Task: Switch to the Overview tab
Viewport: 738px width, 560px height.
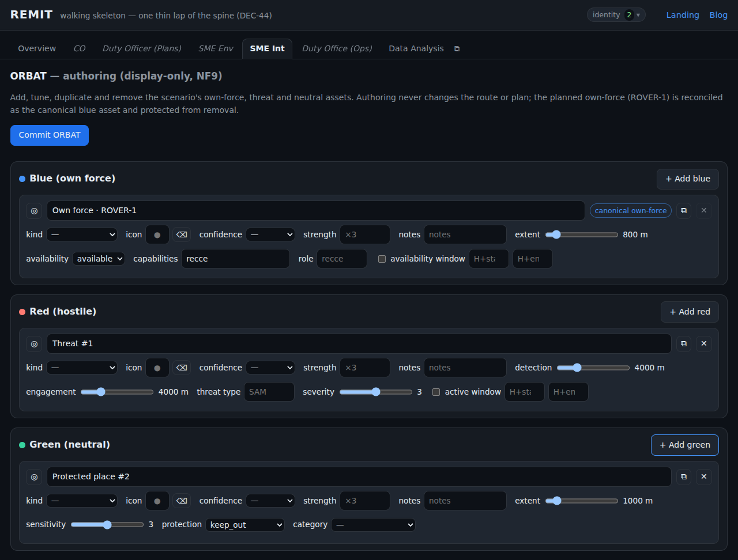Action: click(x=37, y=49)
